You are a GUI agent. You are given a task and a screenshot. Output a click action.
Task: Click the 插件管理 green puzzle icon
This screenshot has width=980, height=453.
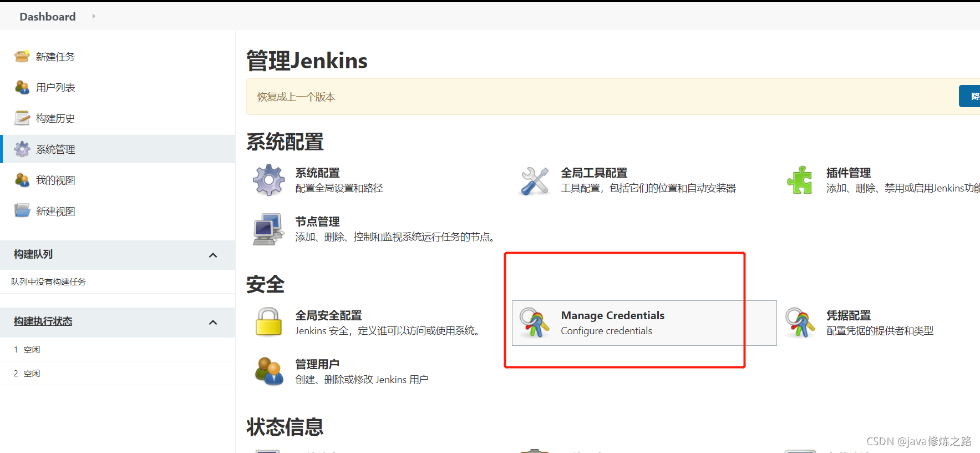click(800, 180)
